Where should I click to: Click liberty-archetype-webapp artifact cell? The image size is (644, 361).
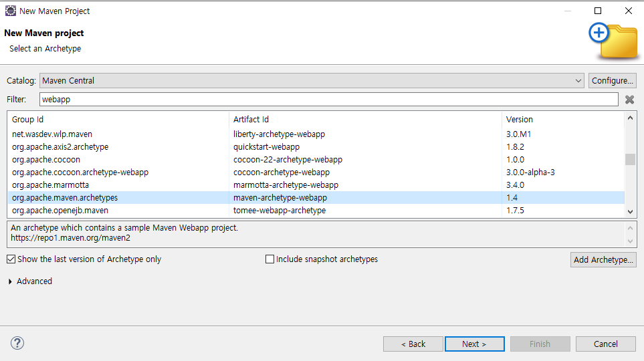click(x=280, y=134)
